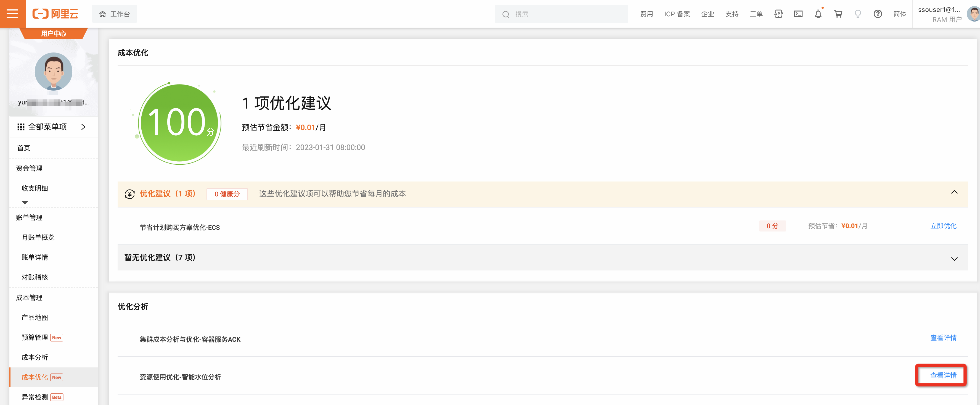Viewport: 980px width, 405px height.
Task: Select 月账单概览 in the sidebar
Action: 38,238
